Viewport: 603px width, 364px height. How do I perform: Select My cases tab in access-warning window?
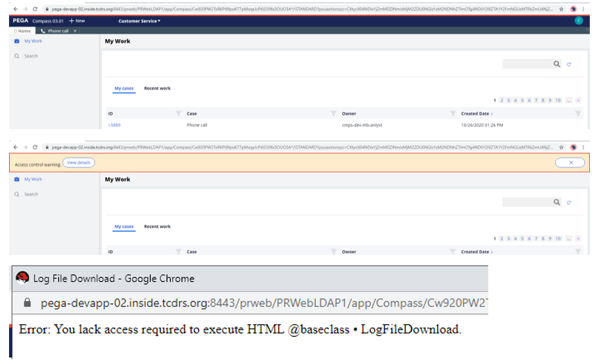pyautogui.click(x=124, y=226)
